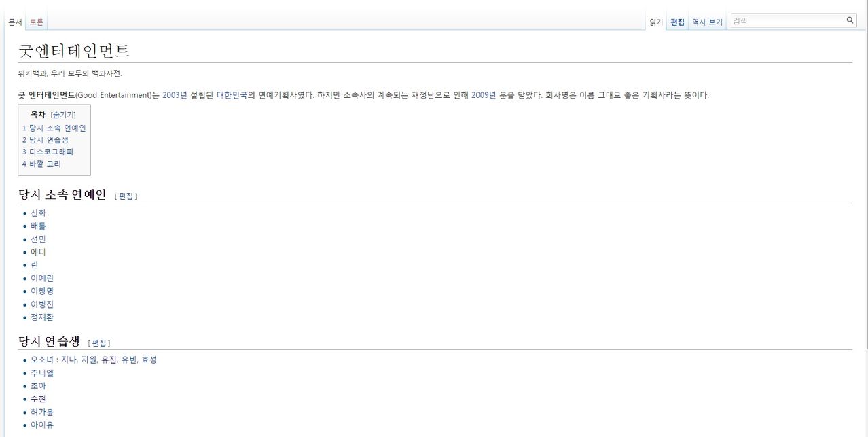Open the 효성 link in trainee list
This screenshot has height=437, width=868.
pyautogui.click(x=149, y=360)
